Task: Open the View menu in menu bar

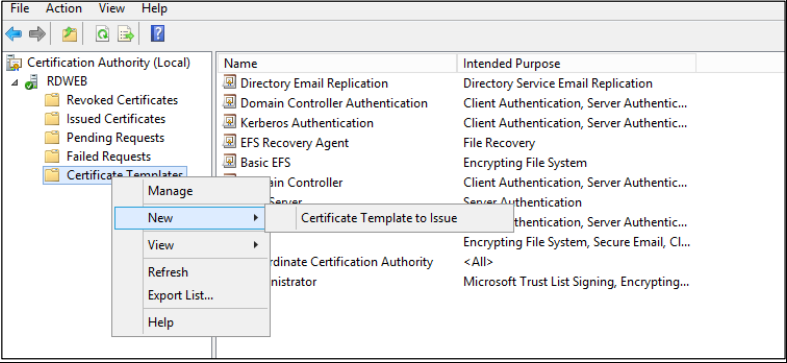Action: 112,9
